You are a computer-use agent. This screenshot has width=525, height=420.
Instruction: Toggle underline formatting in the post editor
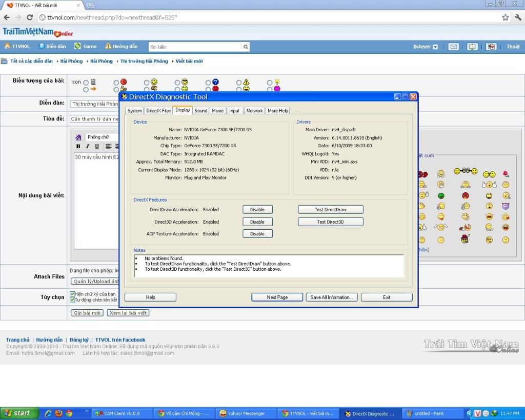[x=97, y=146]
